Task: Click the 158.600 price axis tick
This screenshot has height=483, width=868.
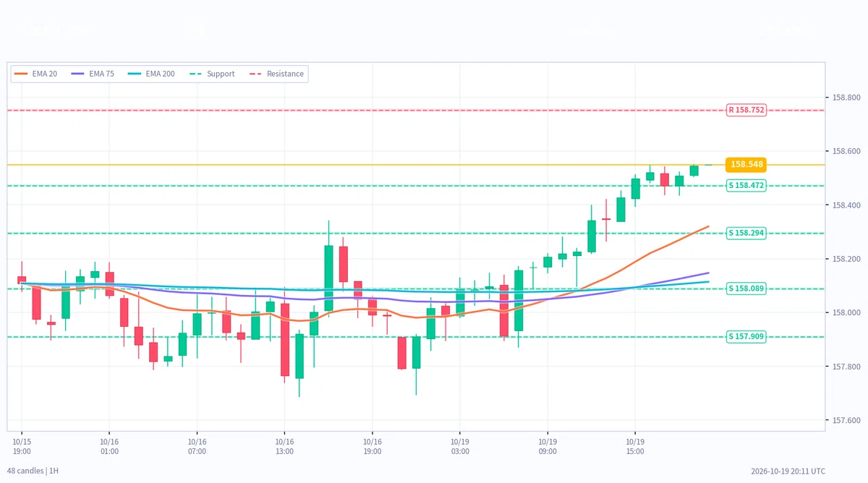Action: [x=846, y=151]
